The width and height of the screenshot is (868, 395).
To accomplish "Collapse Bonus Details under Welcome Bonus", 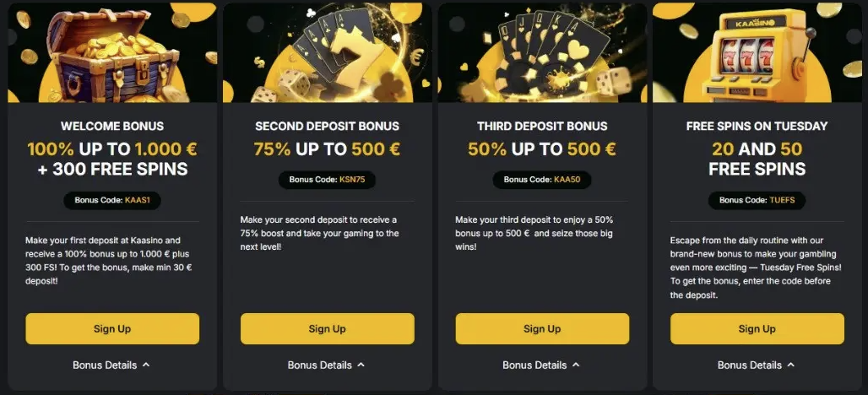I will pos(112,365).
